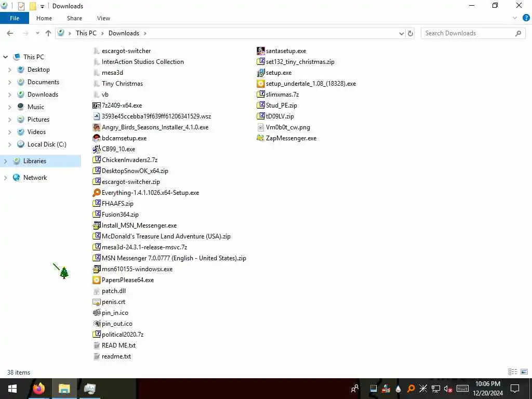The image size is (532, 399).
Task: Click the 7z2409-x64.exe icon
Action: coord(96,105)
